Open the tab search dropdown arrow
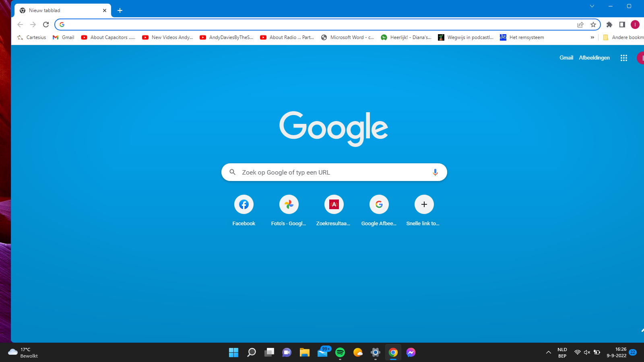644x362 pixels. click(x=592, y=6)
